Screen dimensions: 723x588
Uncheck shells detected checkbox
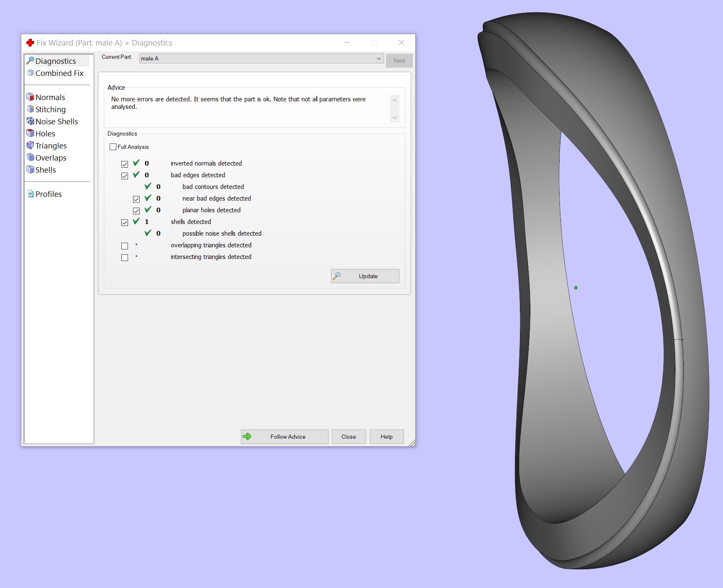click(x=125, y=222)
